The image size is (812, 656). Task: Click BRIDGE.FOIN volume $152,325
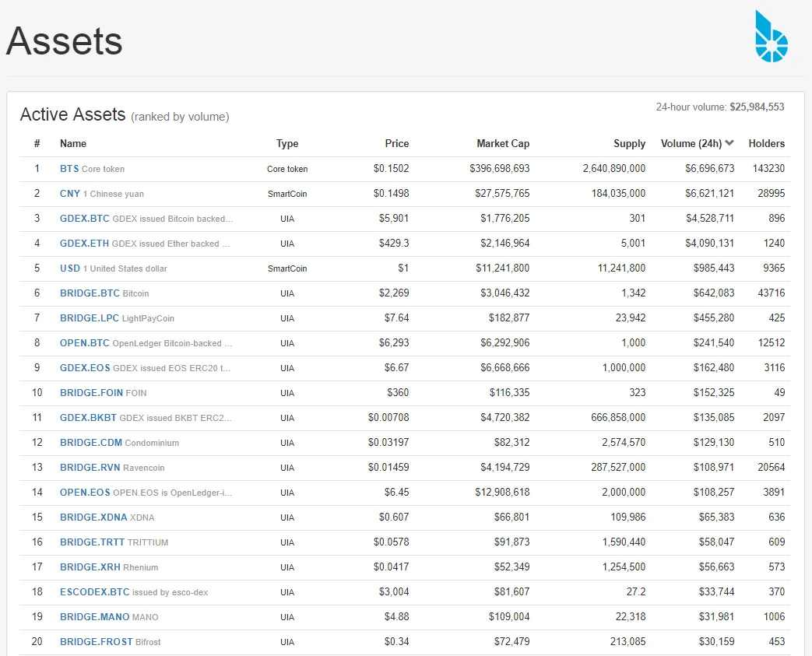tap(714, 392)
